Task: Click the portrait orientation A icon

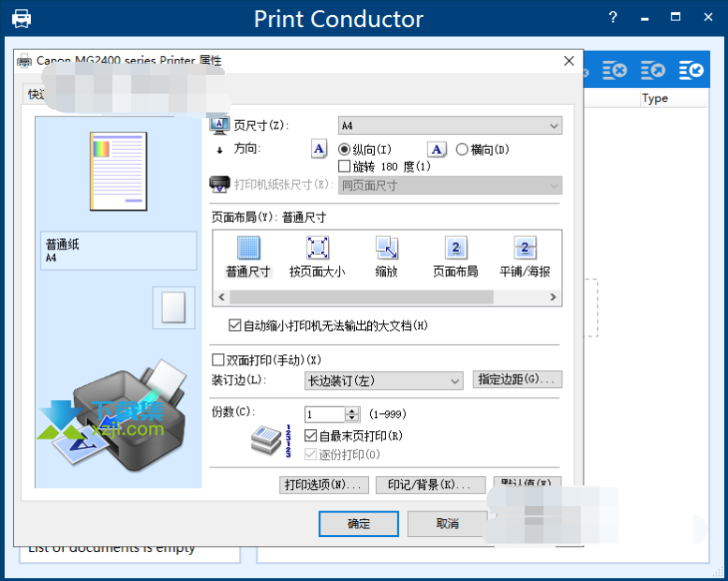Action: click(319, 149)
